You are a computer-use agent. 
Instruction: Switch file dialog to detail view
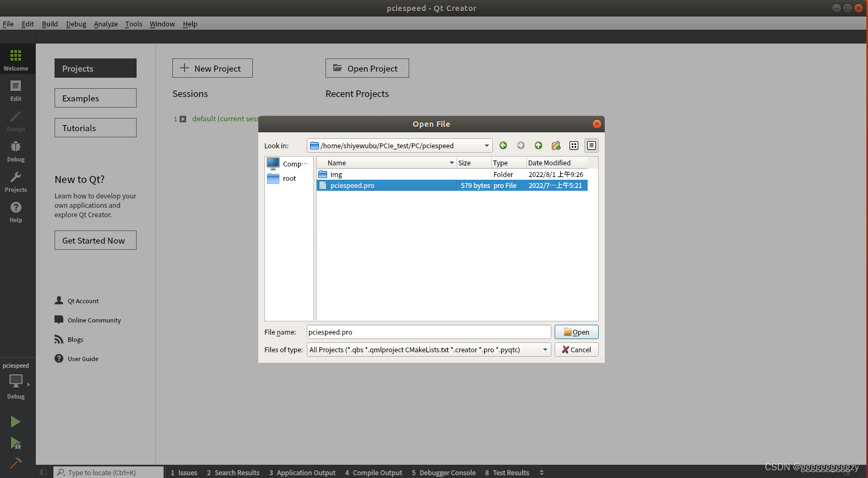[592, 146]
